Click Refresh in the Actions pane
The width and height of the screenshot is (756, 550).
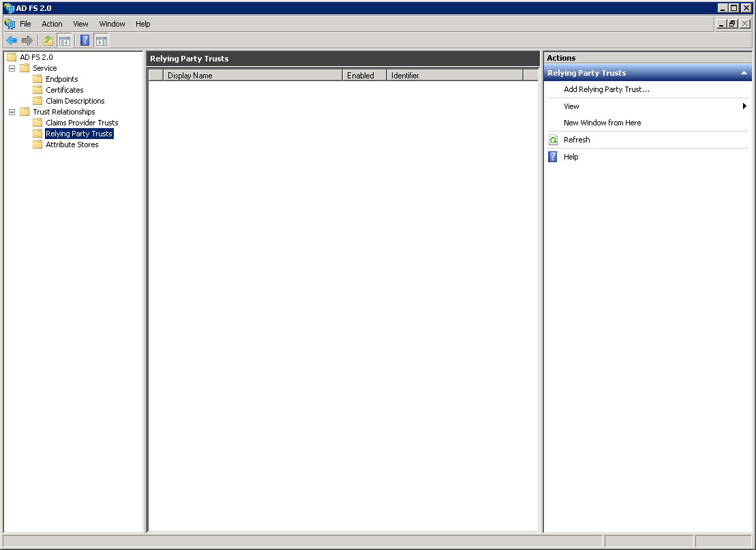[577, 140]
